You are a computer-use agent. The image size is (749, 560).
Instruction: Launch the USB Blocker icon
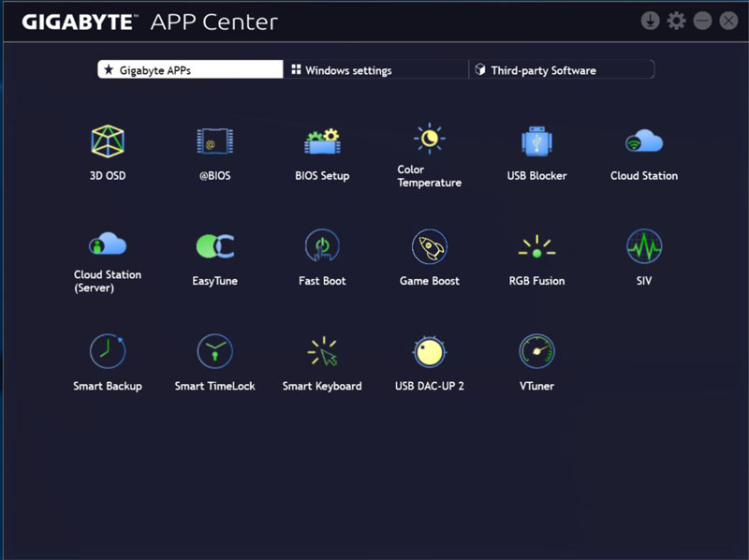point(536,141)
